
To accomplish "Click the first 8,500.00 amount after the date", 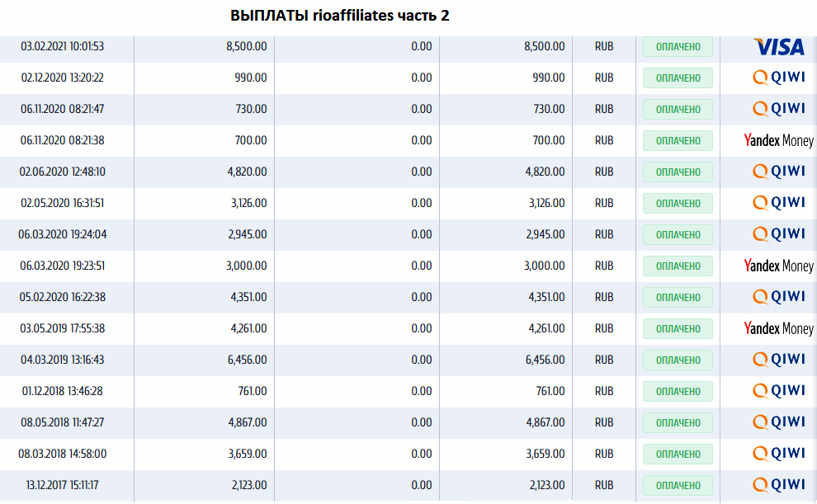I will click(247, 46).
